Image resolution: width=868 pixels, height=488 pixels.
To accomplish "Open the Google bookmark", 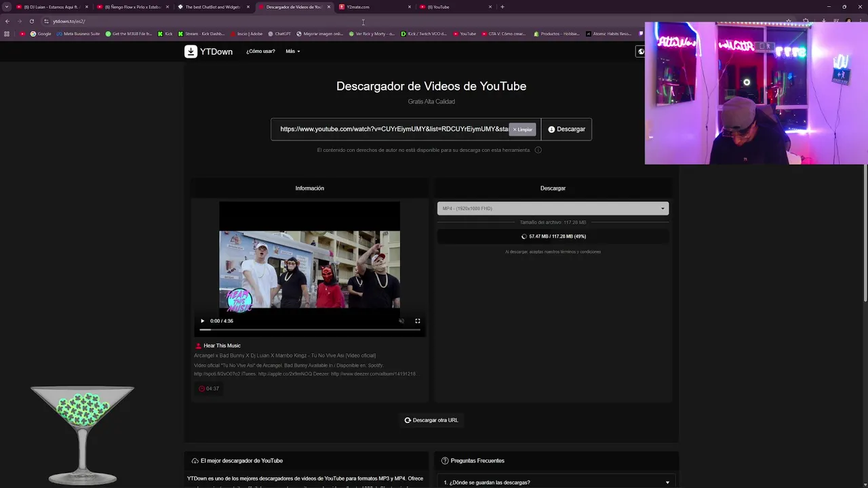I will [x=41, y=34].
